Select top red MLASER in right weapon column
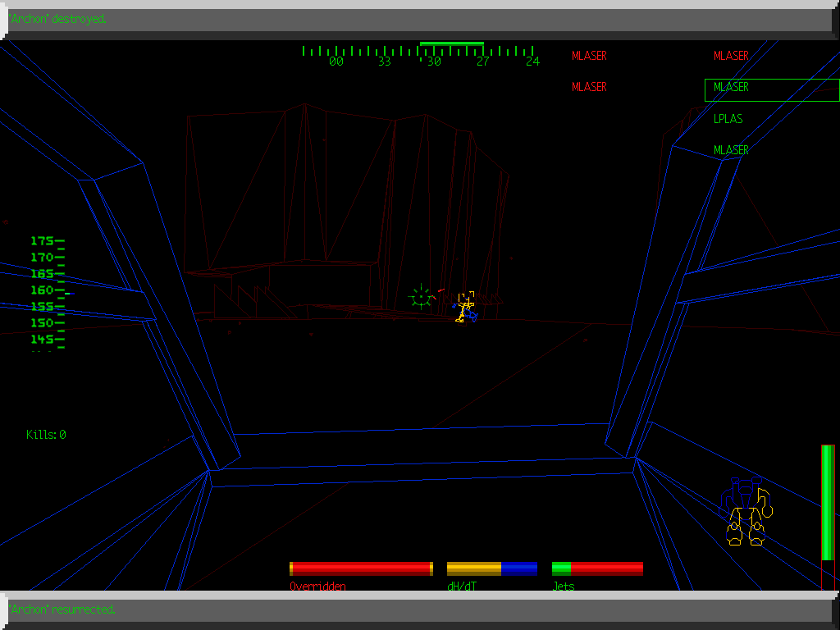 [731, 56]
